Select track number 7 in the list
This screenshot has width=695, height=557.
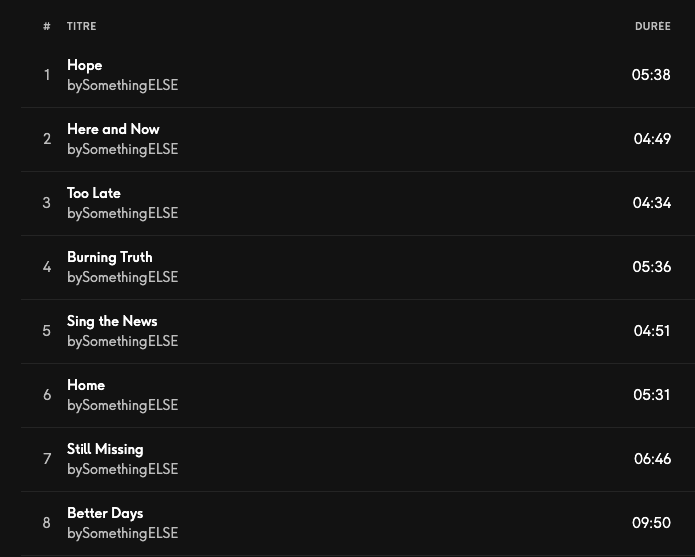47,459
